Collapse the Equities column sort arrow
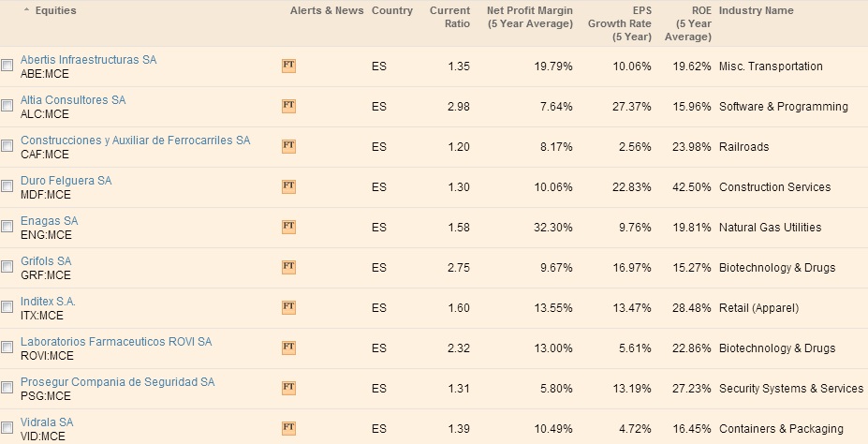Image resolution: width=868 pixels, height=444 pixels. pos(26,11)
